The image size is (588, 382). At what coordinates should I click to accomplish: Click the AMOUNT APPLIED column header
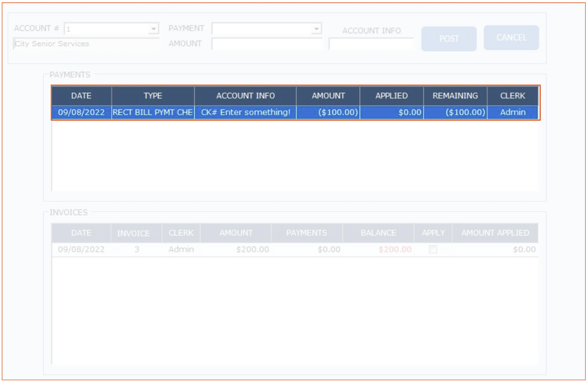pyautogui.click(x=495, y=233)
